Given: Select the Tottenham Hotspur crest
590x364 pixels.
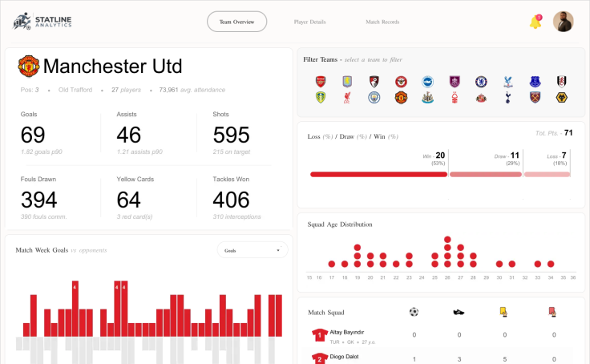Looking at the screenshot, I should point(508,98).
